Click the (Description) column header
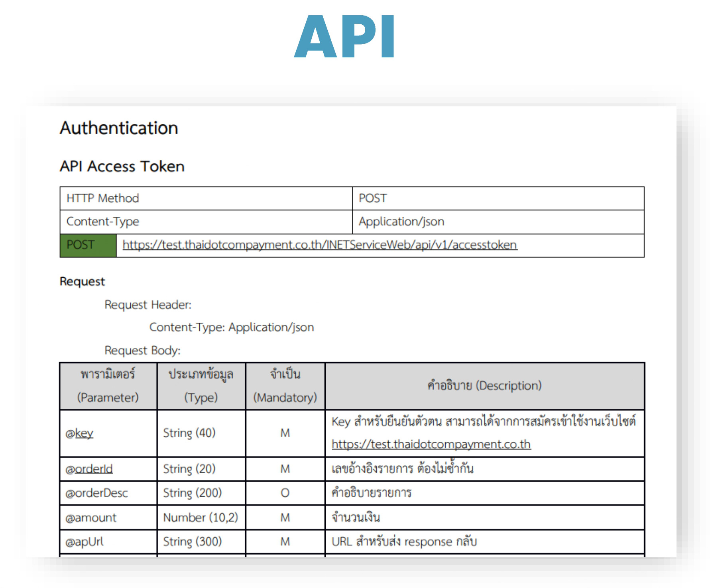The height and width of the screenshot is (588, 710). (485, 386)
